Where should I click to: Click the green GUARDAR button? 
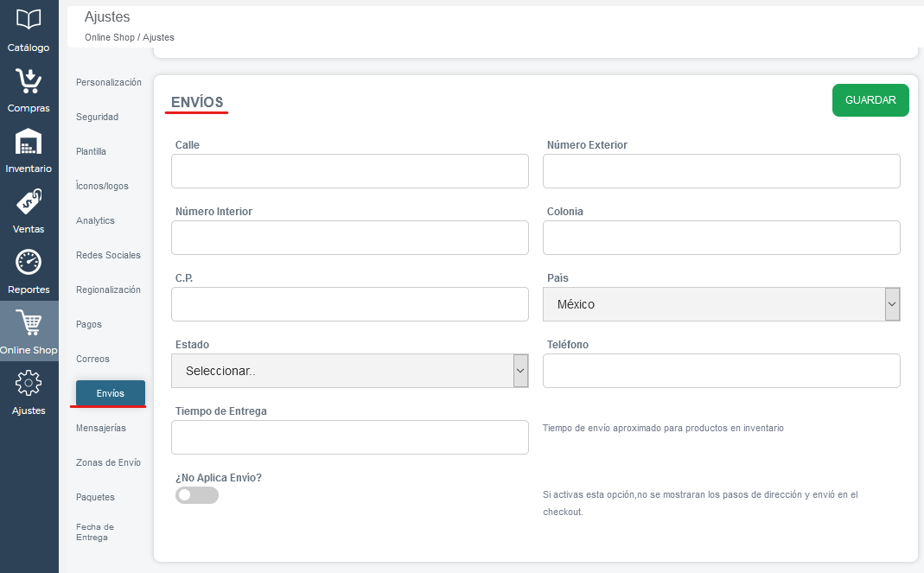pos(870,100)
